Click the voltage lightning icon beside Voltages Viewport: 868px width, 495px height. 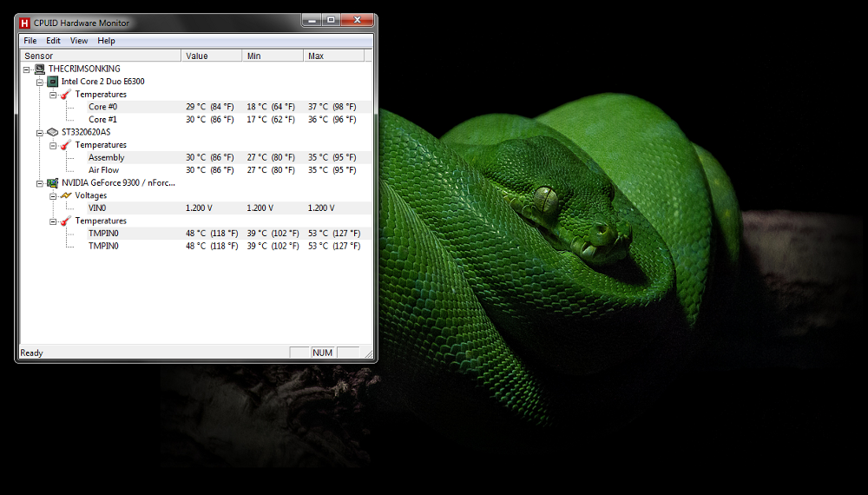tap(66, 195)
